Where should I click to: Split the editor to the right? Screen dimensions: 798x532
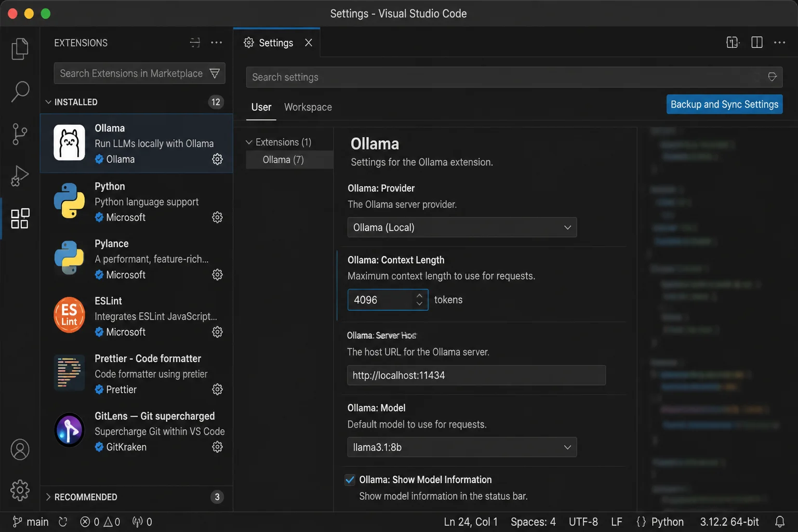[757, 43]
